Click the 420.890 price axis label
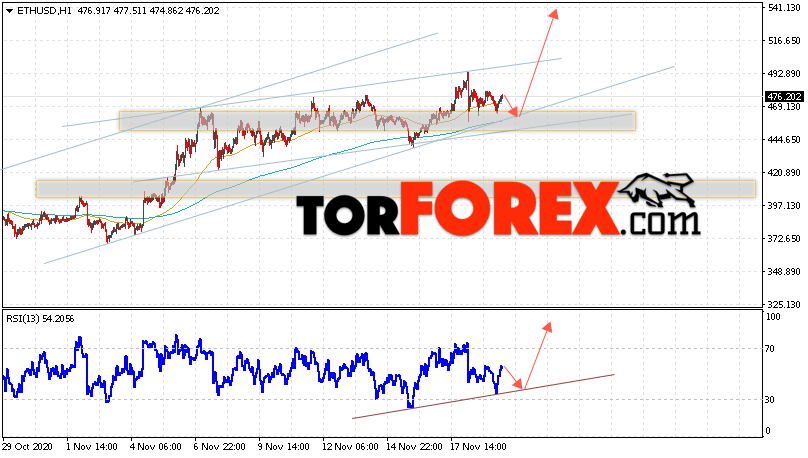Viewport: 808px width, 458px height. click(x=784, y=173)
